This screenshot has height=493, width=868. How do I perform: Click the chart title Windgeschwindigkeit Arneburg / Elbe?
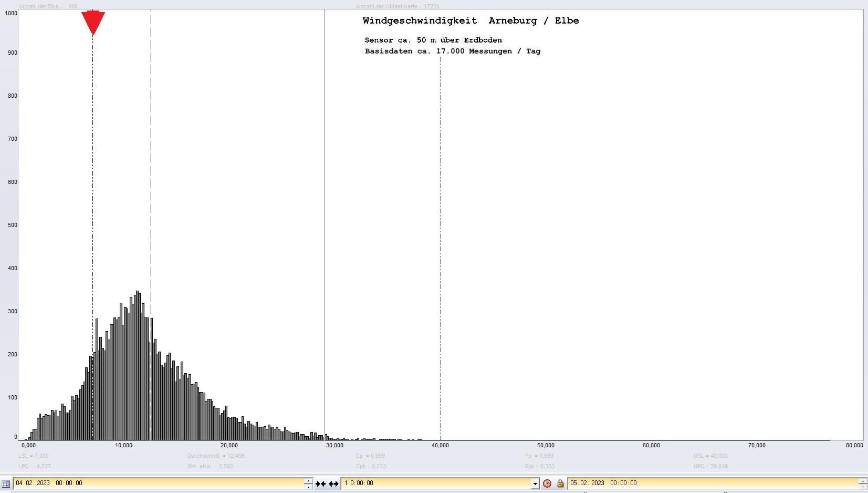[x=470, y=21]
